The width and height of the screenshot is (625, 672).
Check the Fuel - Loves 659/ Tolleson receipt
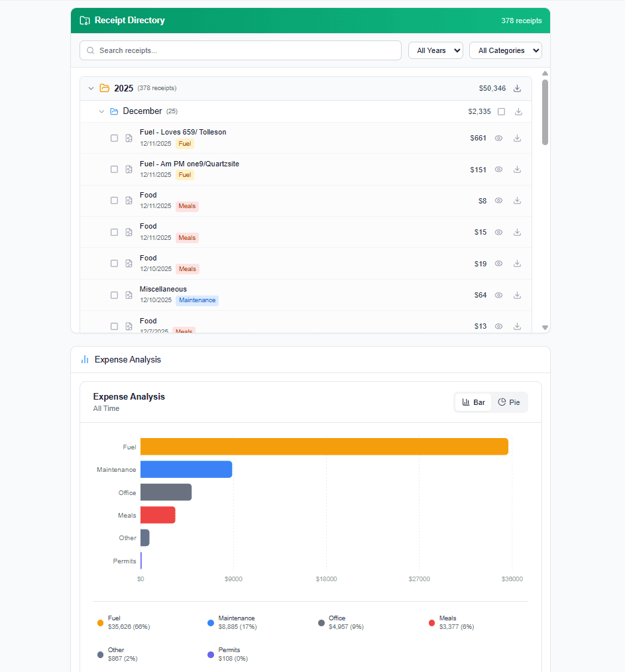point(114,138)
